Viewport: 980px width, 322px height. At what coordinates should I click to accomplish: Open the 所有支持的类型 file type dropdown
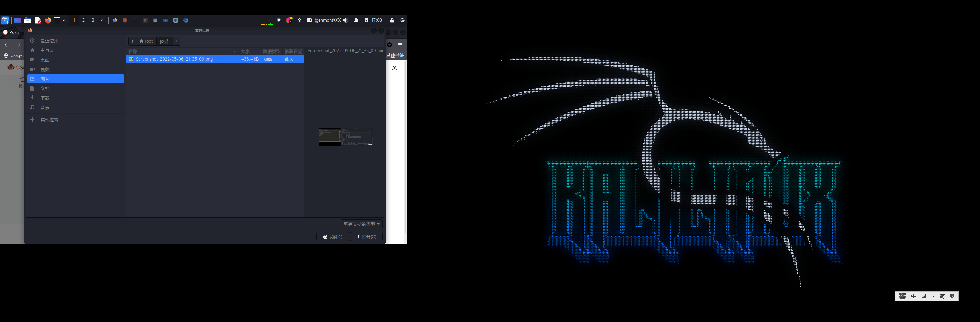point(361,224)
